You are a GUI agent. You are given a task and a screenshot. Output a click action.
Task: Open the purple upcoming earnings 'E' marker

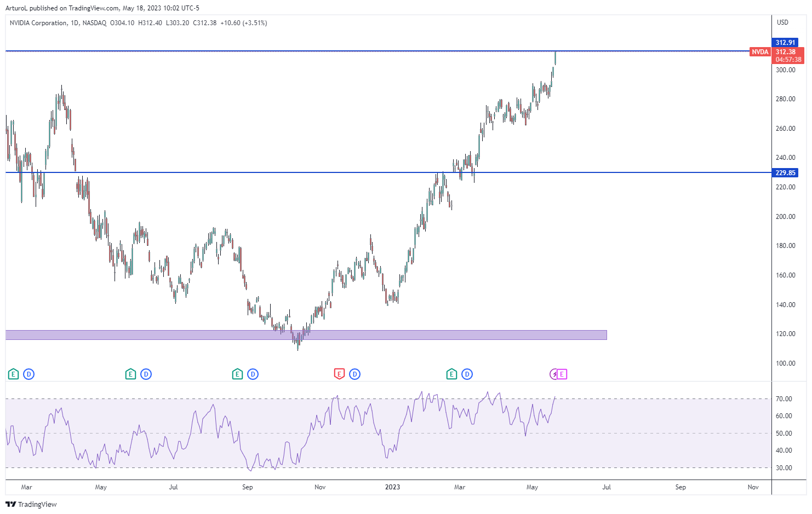tap(562, 374)
